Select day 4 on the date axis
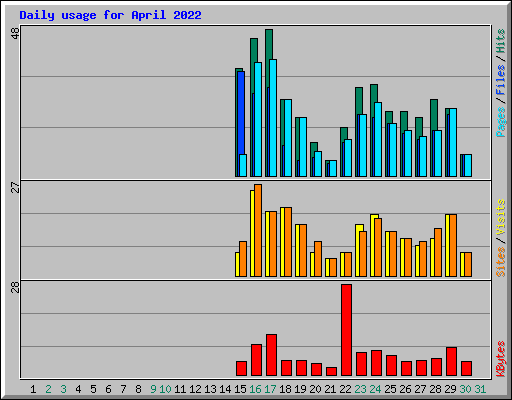Viewport: 512px width, 400px height. pos(78,389)
